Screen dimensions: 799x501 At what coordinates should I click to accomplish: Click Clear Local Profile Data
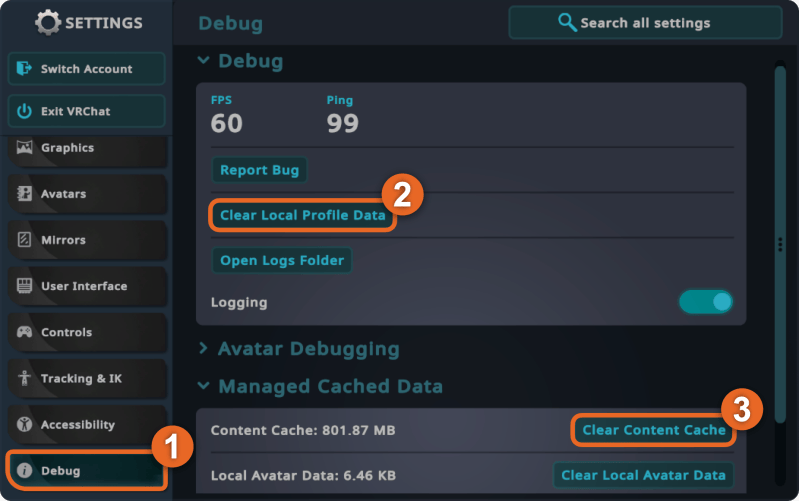[x=302, y=215]
